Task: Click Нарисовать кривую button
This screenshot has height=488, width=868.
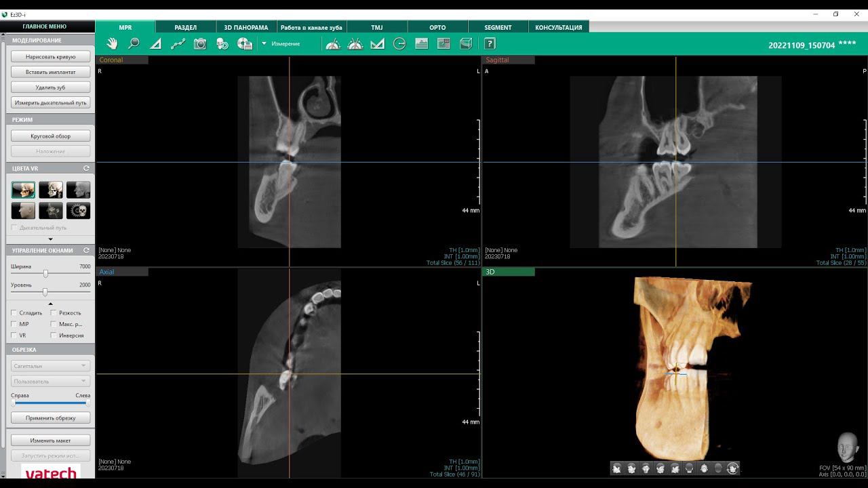Action: pos(51,57)
